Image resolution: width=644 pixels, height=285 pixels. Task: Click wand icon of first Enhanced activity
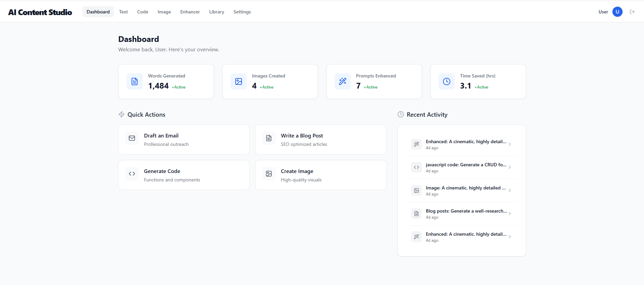416,144
